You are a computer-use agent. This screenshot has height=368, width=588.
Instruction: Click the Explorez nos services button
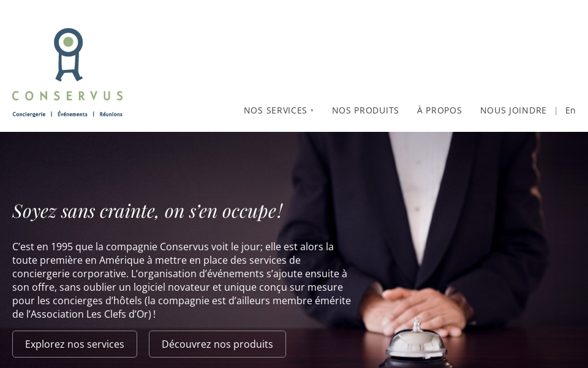tap(75, 344)
